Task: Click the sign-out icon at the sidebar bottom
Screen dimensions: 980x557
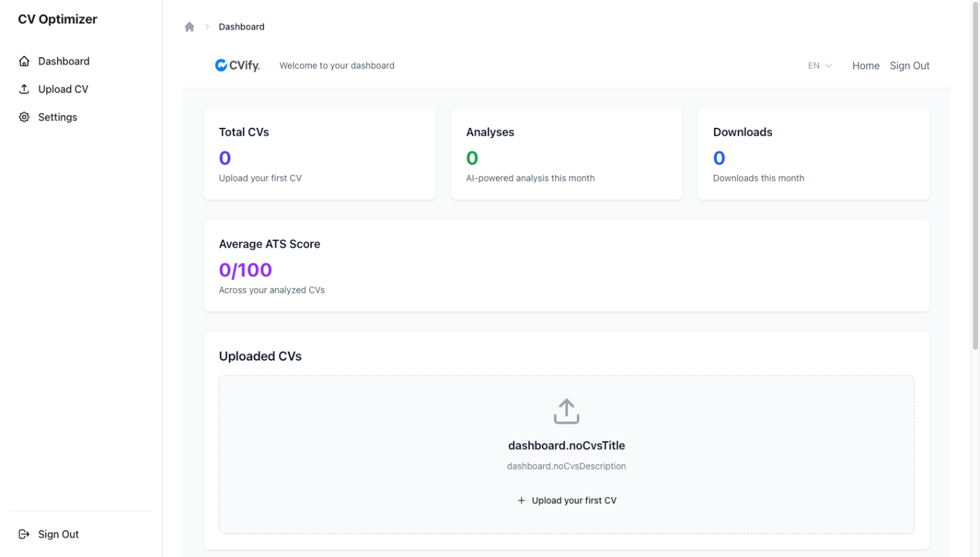Action: click(24, 534)
